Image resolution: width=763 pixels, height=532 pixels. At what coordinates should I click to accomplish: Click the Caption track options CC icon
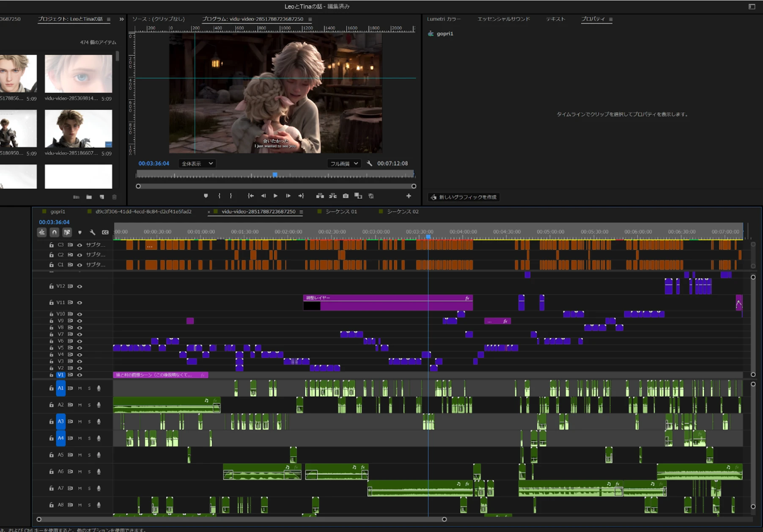(x=105, y=232)
